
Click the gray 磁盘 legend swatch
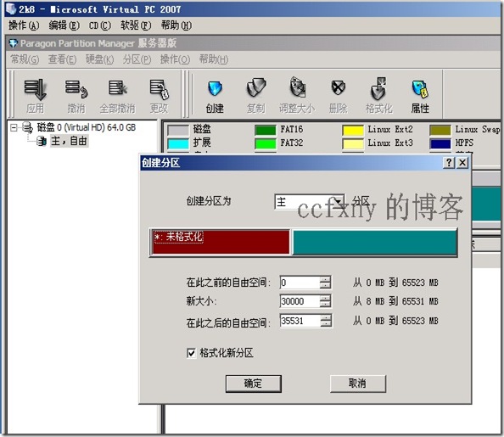click(178, 130)
